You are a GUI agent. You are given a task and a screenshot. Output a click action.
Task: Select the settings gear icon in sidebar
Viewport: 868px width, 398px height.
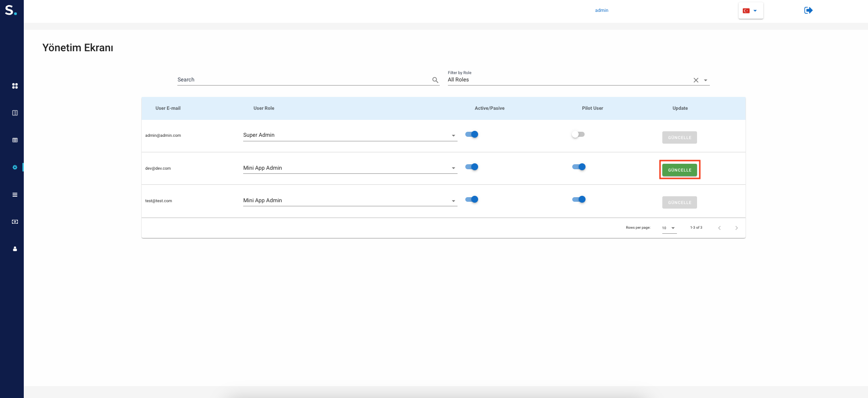point(15,167)
